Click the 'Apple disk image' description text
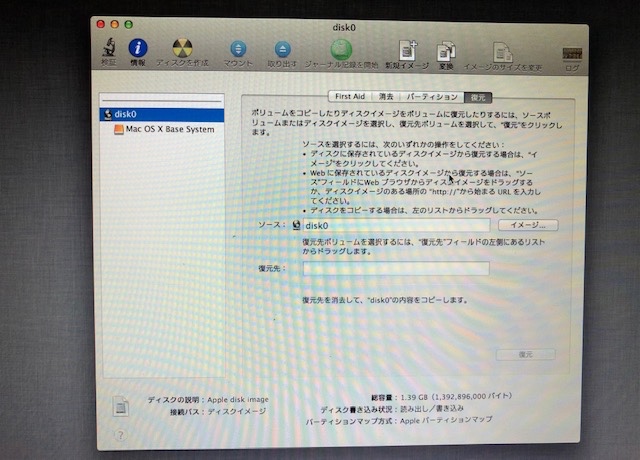 click(238, 400)
